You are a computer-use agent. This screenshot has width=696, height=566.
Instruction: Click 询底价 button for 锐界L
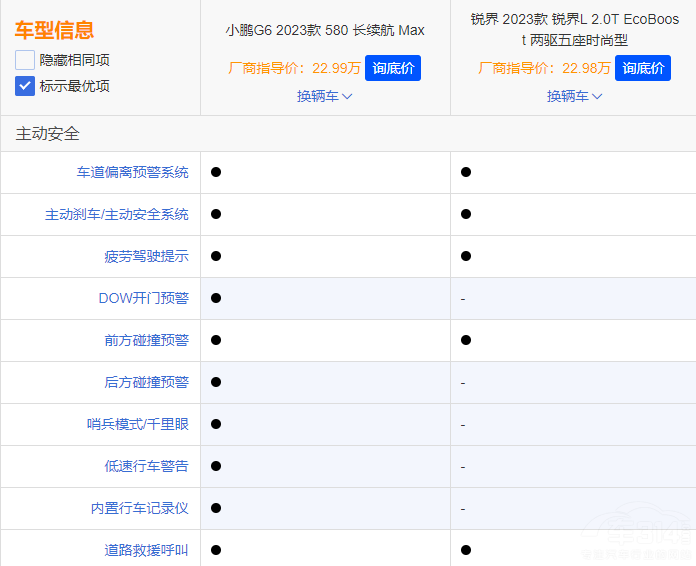tap(642, 68)
